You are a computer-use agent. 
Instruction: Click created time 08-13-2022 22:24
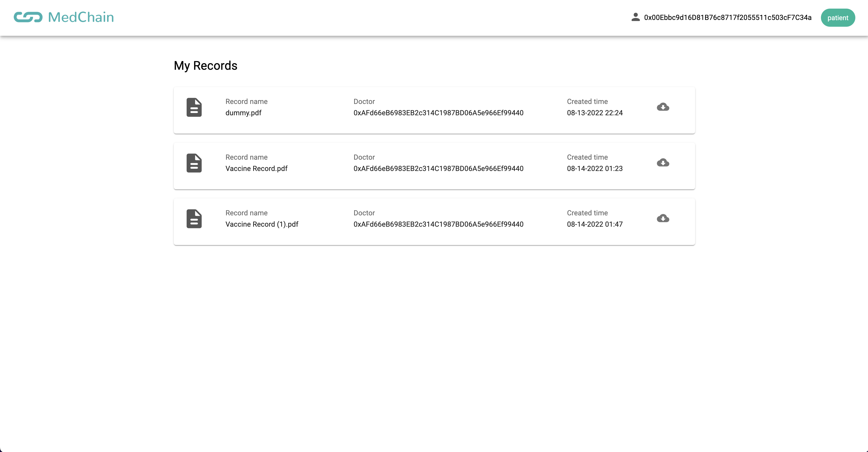[x=594, y=113]
